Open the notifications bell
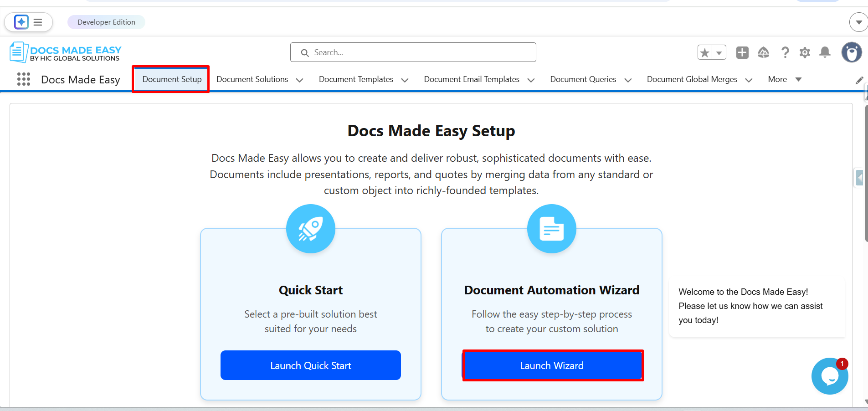This screenshot has height=411, width=868. 825,52
